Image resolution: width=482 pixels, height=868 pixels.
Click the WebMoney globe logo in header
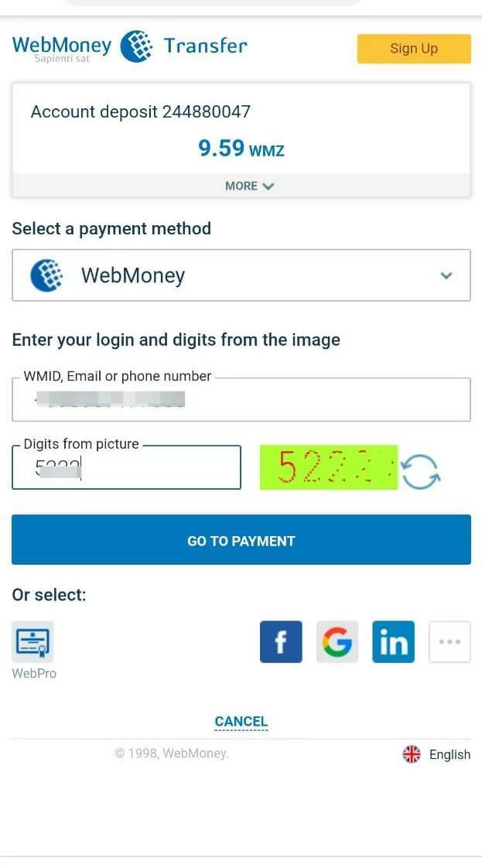pos(136,46)
